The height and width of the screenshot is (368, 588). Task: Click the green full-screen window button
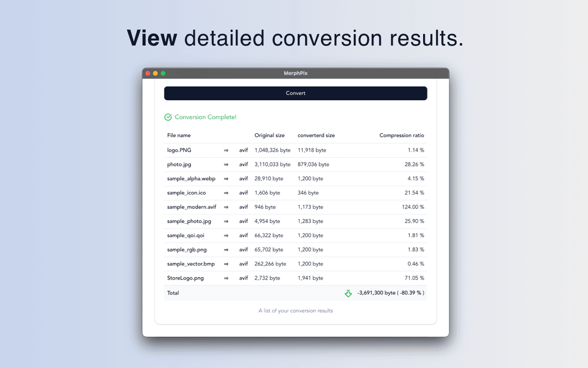163,73
